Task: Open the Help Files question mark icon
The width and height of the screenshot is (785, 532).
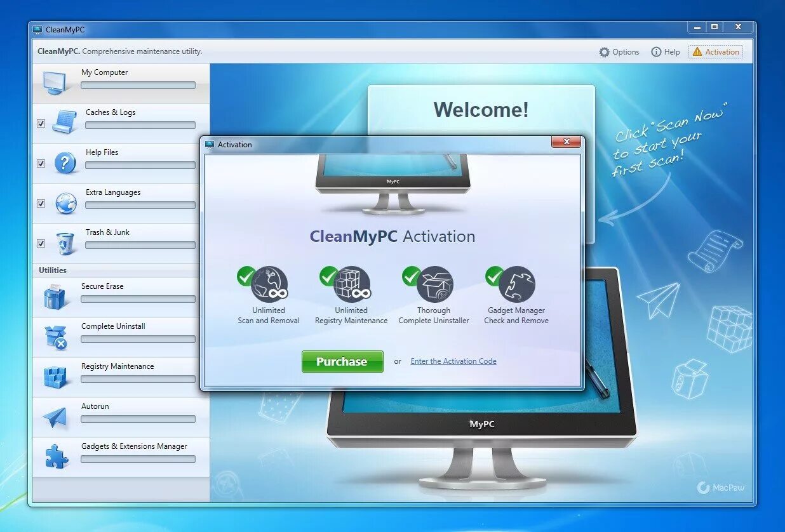Action: pos(65,163)
